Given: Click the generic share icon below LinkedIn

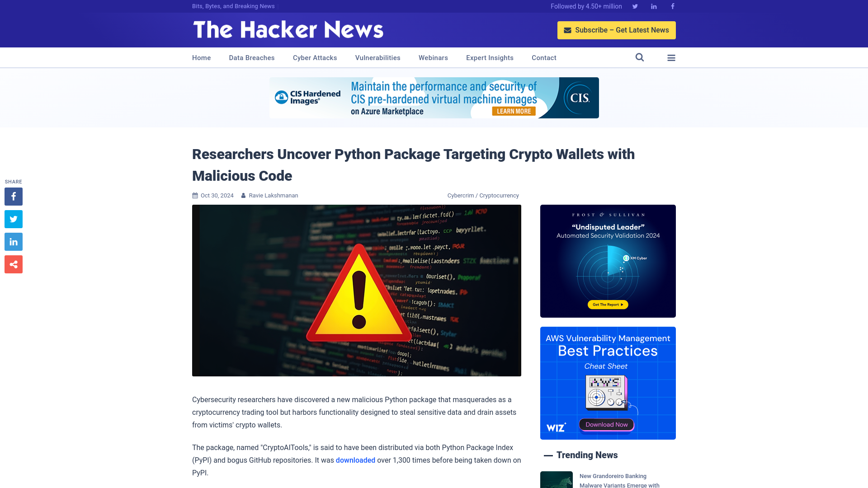Looking at the screenshot, I should point(14,264).
